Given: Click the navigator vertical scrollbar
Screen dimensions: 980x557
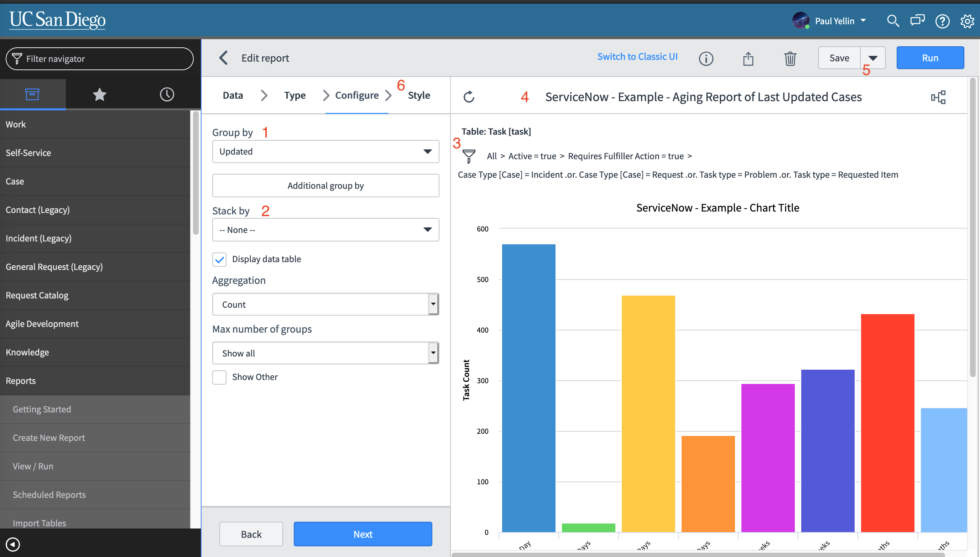Looking at the screenshot, I should click(x=196, y=173).
